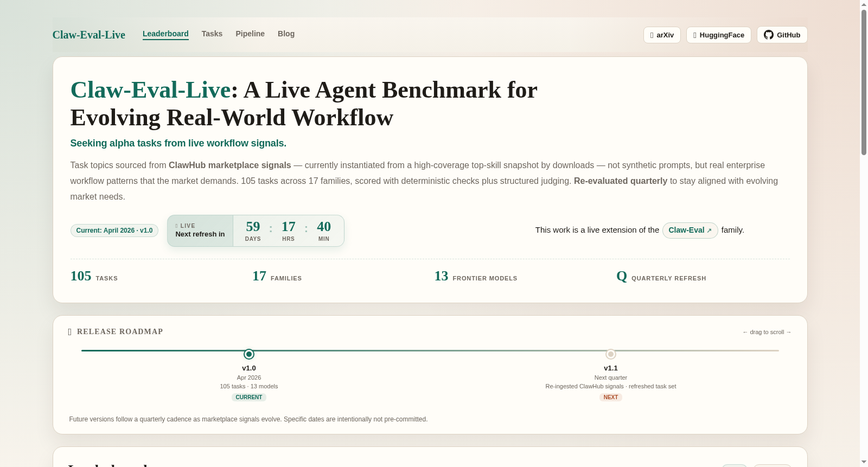Click the 'Next quarter' label under v1.1
Image resolution: width=868 pixels, height=467 pixels.
click(611, 378)
